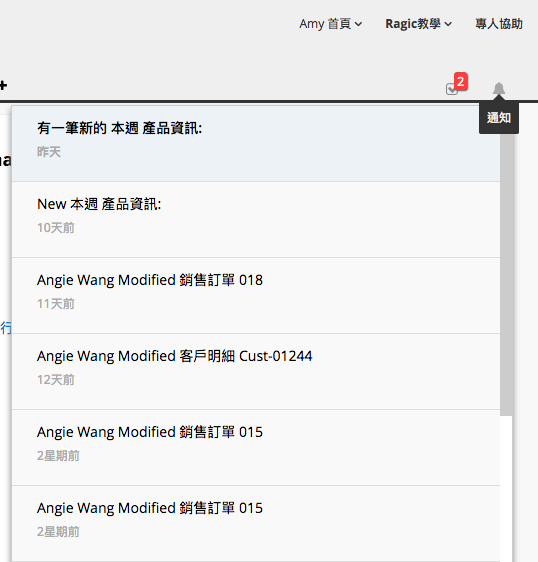Click the notification bell icon

coord(499,89)
